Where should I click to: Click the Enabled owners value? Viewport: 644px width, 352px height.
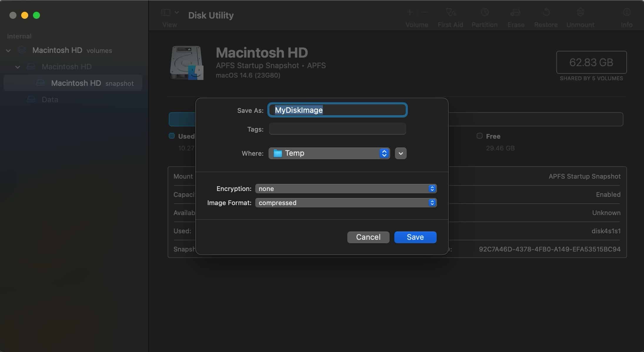pyautogui.click(x=608, y=195)
